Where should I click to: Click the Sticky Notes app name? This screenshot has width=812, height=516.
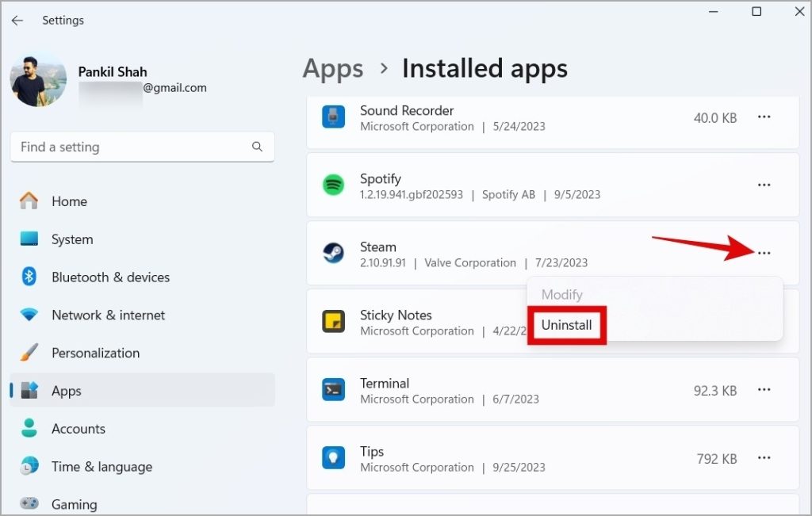396,315
